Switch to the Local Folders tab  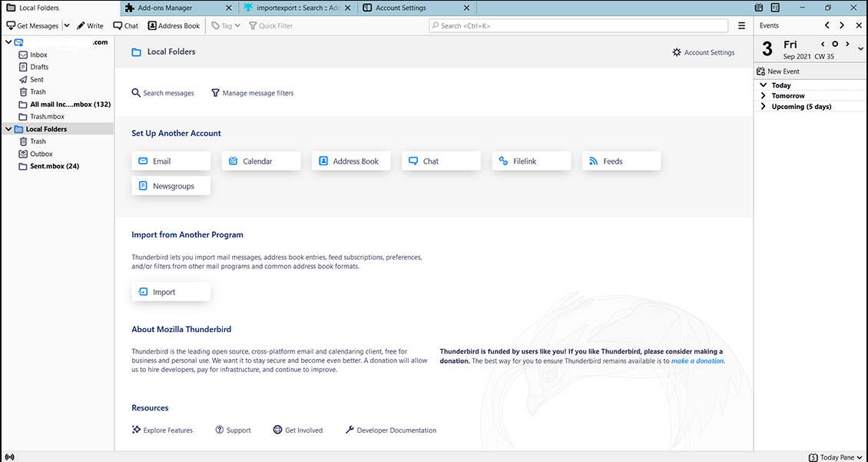(x=60, y=8)
